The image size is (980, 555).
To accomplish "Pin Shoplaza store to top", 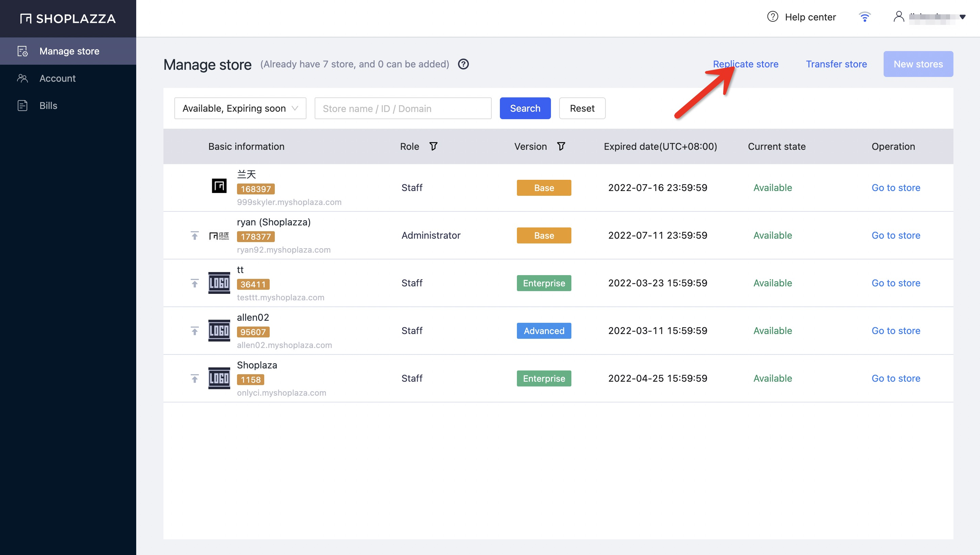I will tap(194, 379).
